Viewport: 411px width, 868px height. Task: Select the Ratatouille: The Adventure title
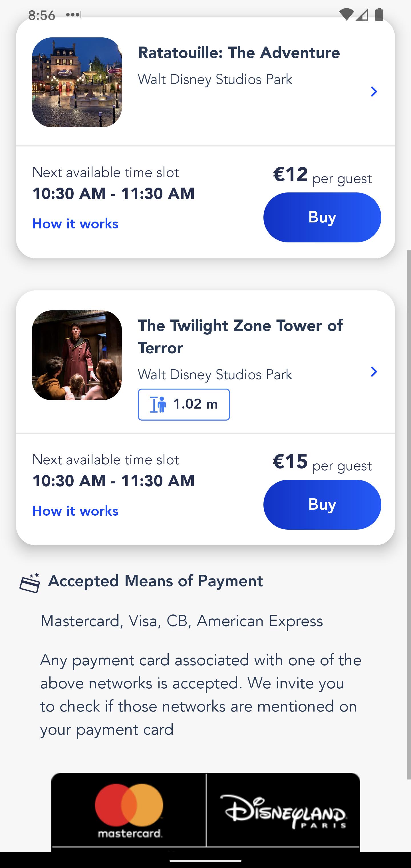239,53
